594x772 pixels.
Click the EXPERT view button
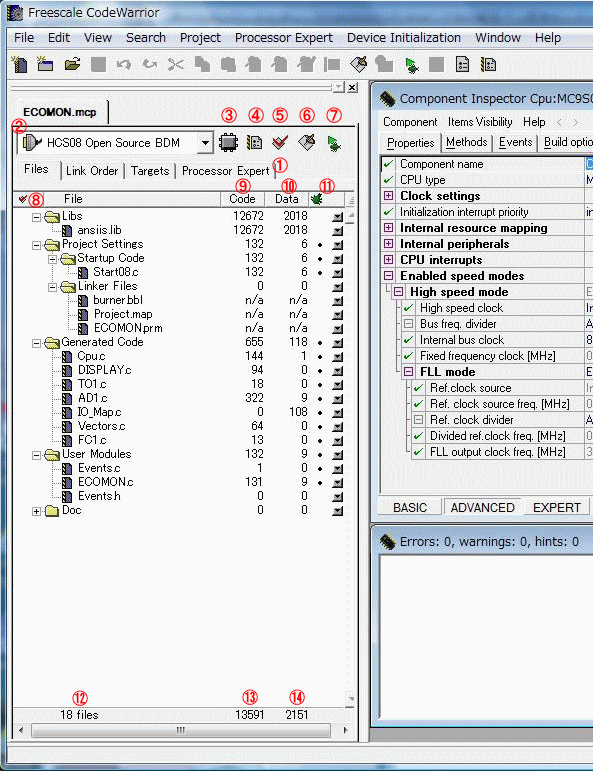(x=557, y=508)
